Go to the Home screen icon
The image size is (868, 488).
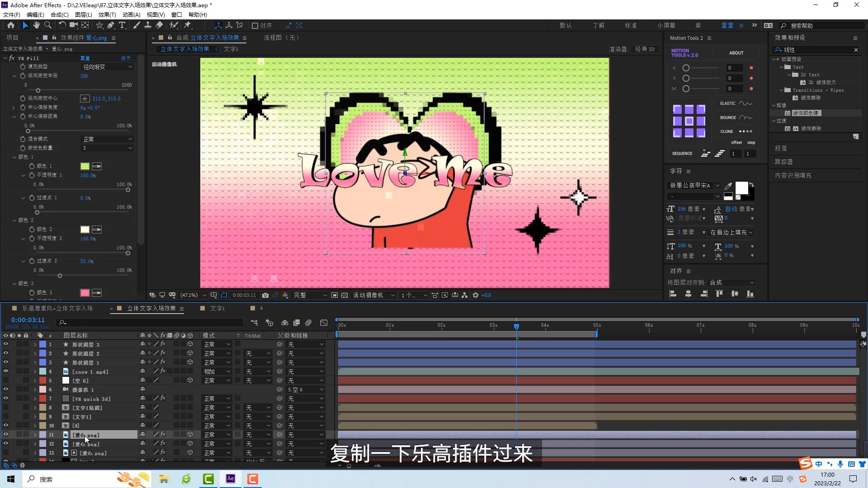[11, 25]
